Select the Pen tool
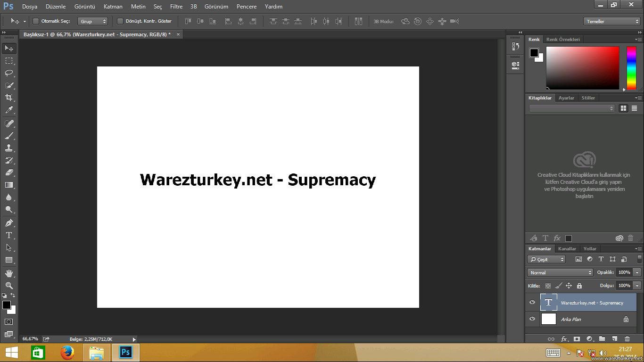The width and height of the screenshot is (644, 362). click(9, 223)
